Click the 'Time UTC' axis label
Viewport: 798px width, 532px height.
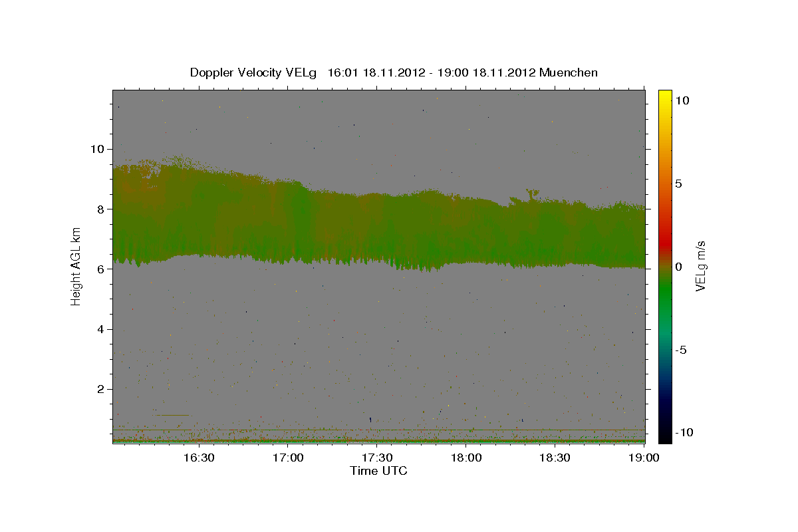click(x=378, y=471)
